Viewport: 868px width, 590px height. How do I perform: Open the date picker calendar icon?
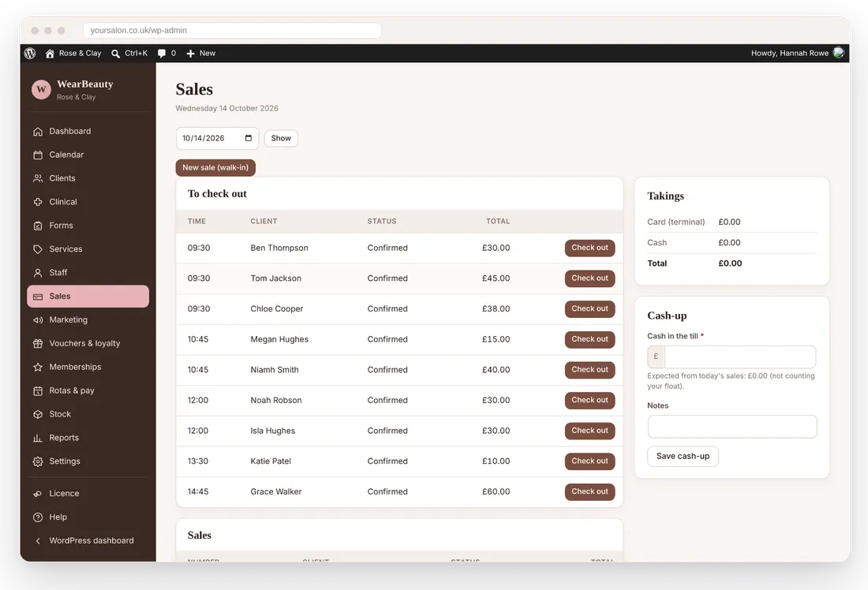point(249,138)
